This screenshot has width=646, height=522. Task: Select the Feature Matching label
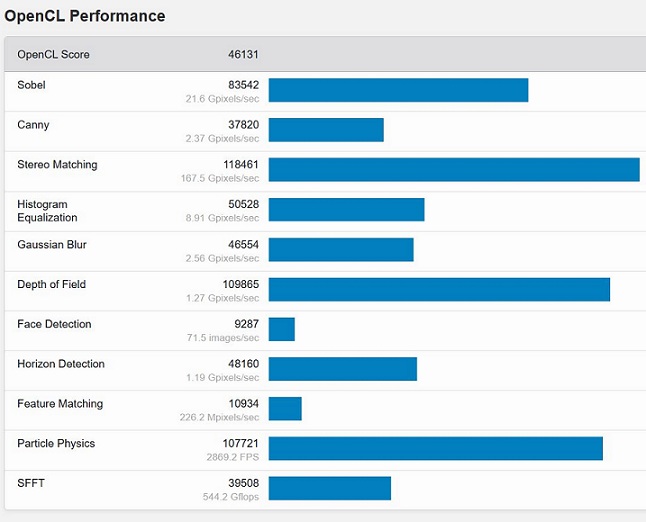click(60, 404)
